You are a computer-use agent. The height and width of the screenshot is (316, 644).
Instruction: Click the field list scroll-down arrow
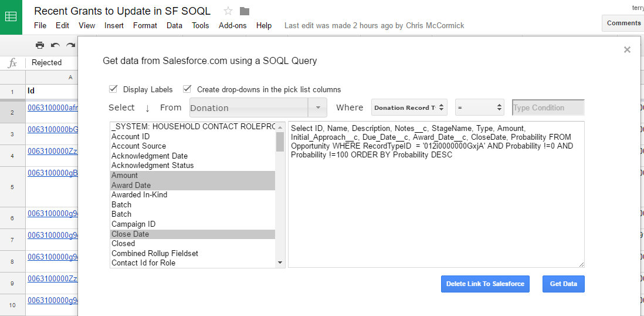coord(280,263)
